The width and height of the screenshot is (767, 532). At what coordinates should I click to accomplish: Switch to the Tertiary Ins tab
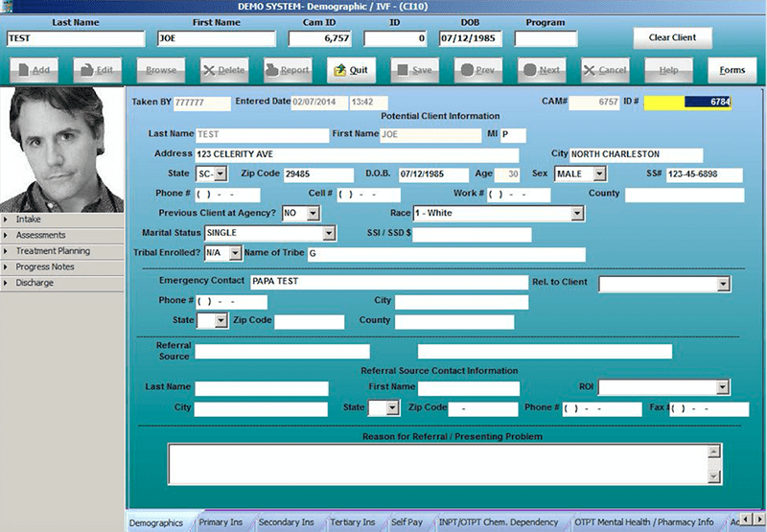pyautogui.click(x=353, y=522)
